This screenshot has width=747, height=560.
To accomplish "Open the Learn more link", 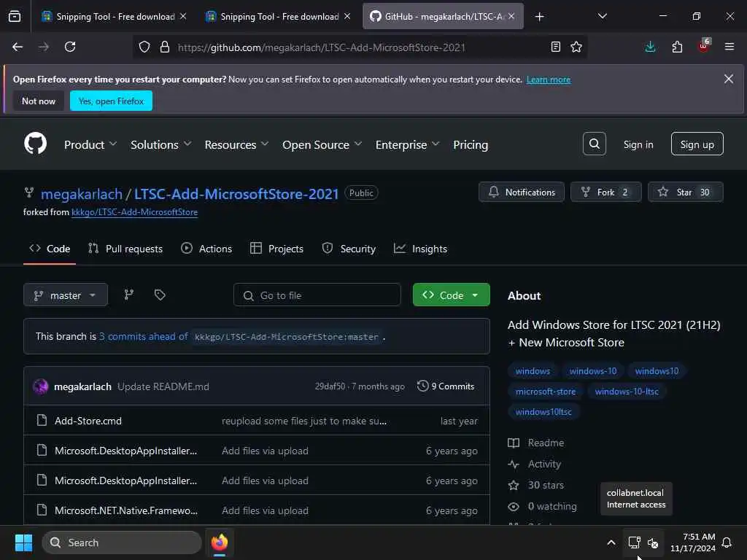I will coord(549,79).
